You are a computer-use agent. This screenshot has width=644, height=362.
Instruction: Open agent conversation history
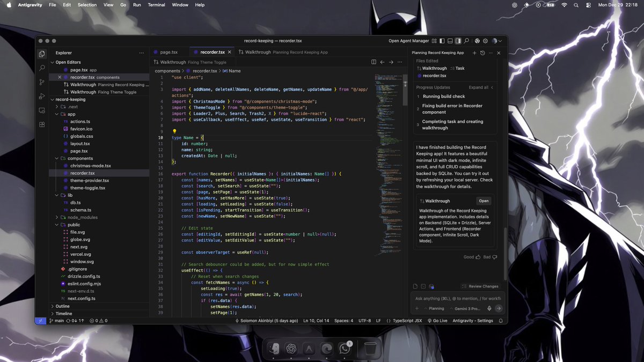pos(482,53)
